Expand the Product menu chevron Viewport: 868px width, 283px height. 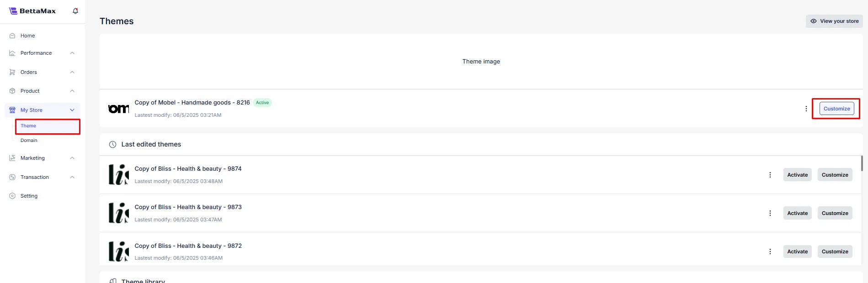72,91
